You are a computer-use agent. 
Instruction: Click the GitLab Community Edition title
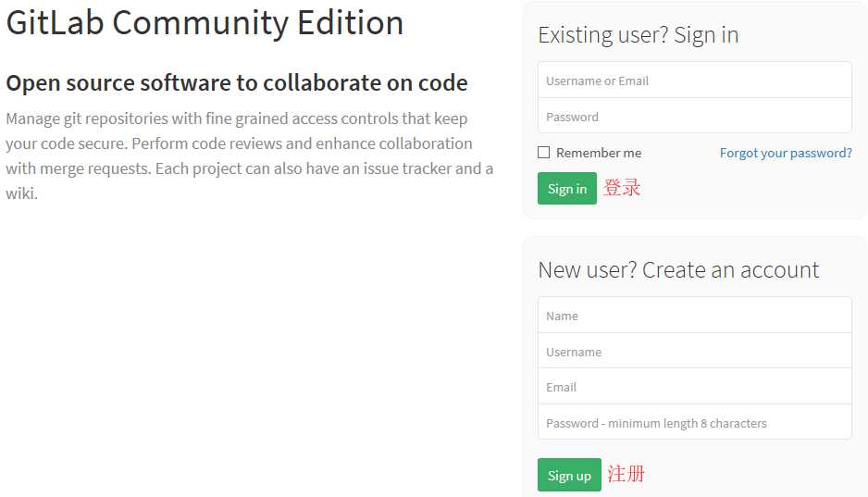[205, 23]
